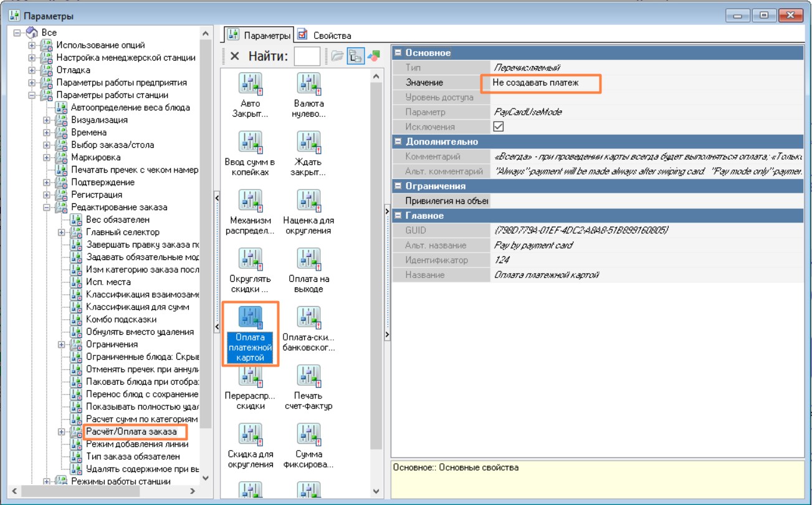Viewport: 812px width, 505px height.
Task: Click the folder tree view toolbar icon
Action: click(x=356, y=56)
